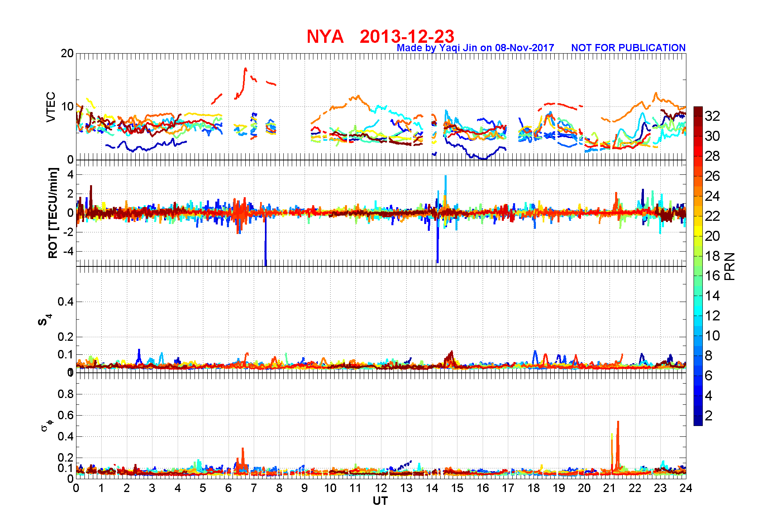Click colorbar tick label 32
This screenshot has height=532, width=762.
pyautogui.click(x=712, y=116)
